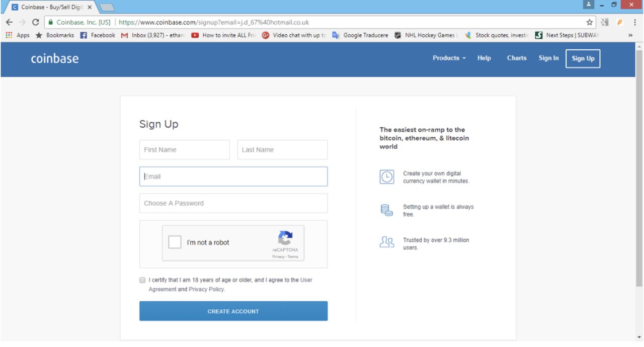Expand the Products dropdown menu
This screenshot has width=644, height=347.
coord(449,58)
